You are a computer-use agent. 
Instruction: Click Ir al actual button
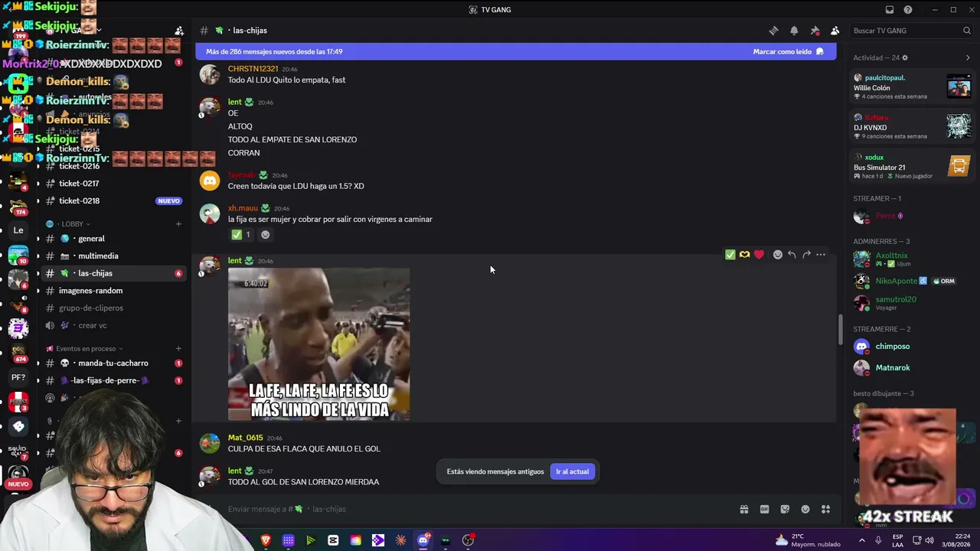click(x=572, y=471)
